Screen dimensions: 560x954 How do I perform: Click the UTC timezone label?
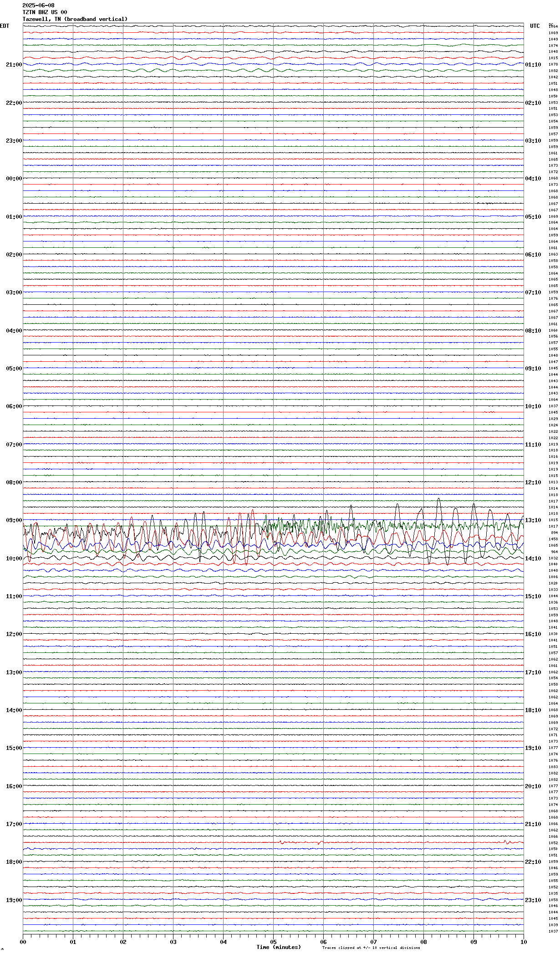coord(535,26)
